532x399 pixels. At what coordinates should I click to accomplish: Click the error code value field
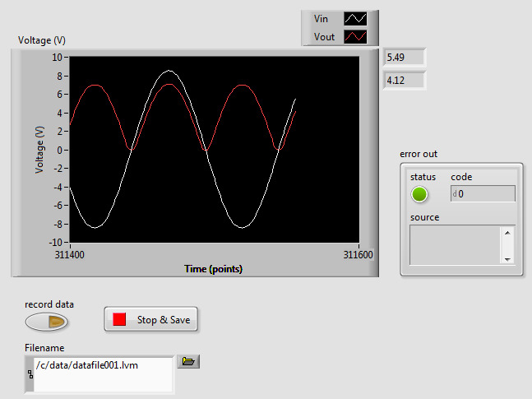(486, 194)
